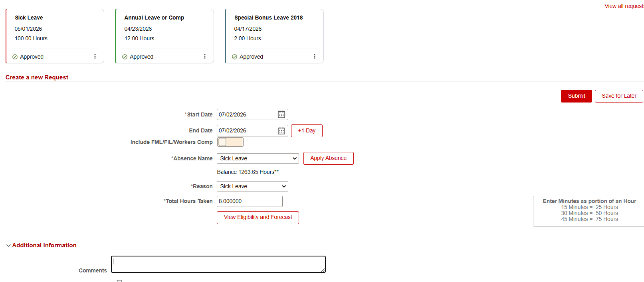The image size is (644, 282).
Task: Open actions menu on Annual Leave or Comp card
Action: coord(205,56)
